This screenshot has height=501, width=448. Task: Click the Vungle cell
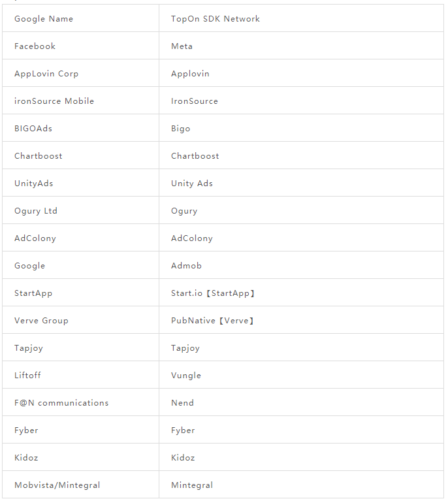[x=301, y=375]
